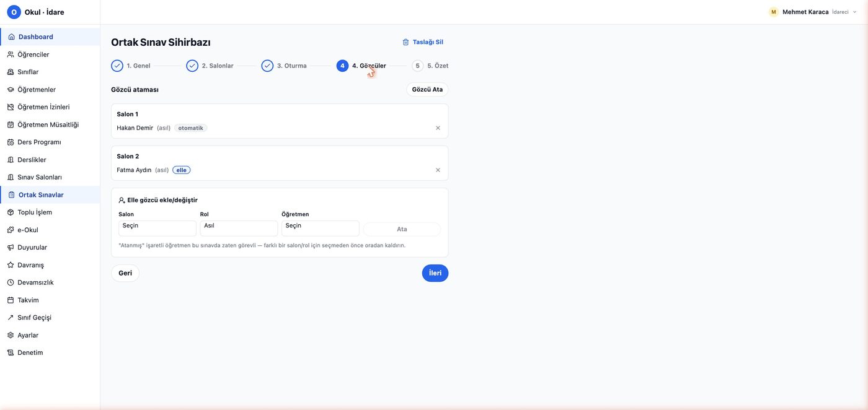
Task: Click the Duyurular megaphone icon
Action: [x=11, y=248]
